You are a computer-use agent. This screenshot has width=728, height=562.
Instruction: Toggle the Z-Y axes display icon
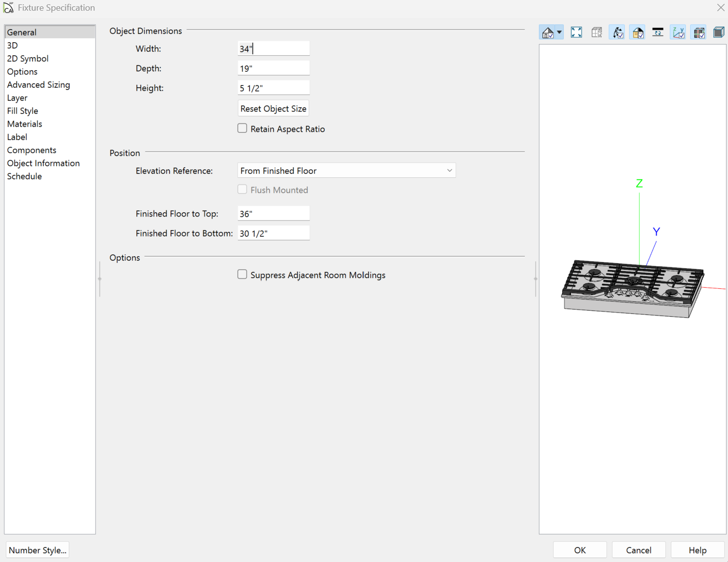coord(678,32)
